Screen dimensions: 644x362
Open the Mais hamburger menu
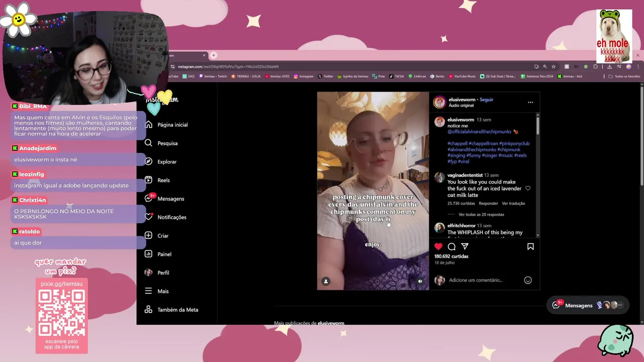[148, 291]
